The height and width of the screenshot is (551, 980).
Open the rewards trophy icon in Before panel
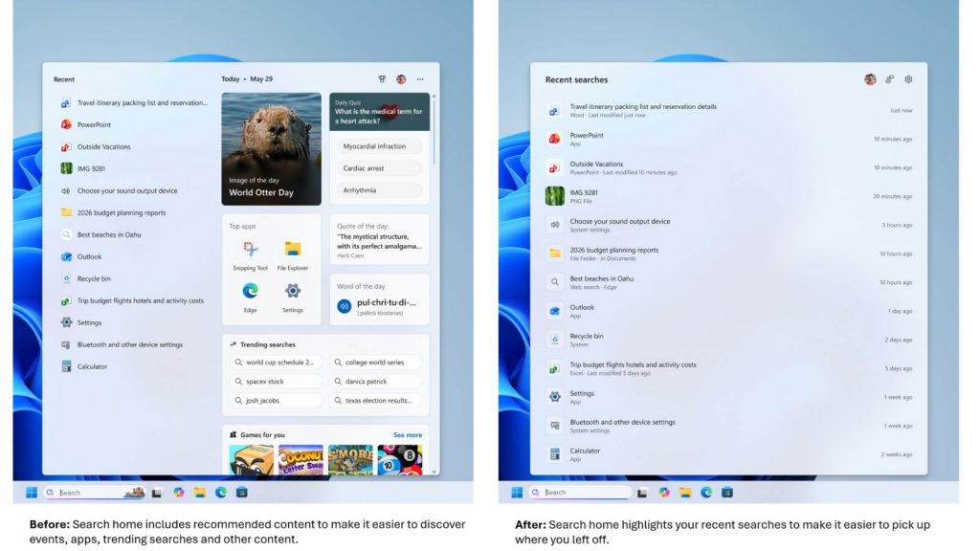coord(382,79)
